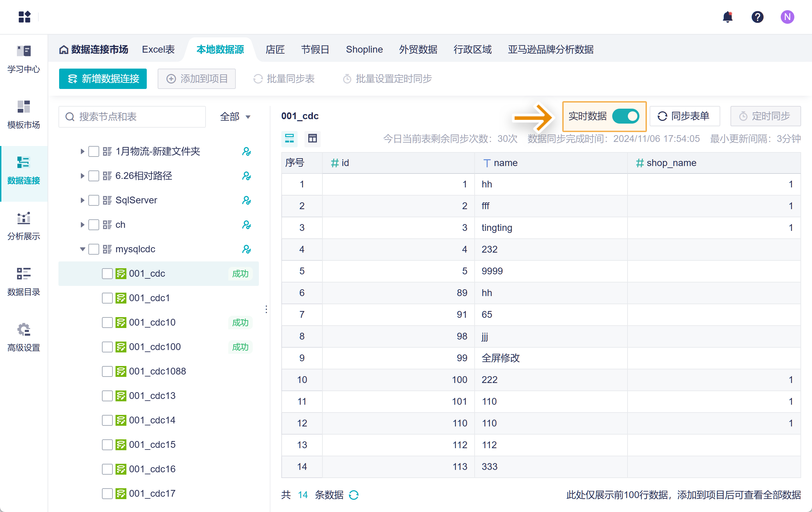This screenshot has width=812, height=512.
Task: Switch to table structure view icon
Action: [x=312, y=138]
